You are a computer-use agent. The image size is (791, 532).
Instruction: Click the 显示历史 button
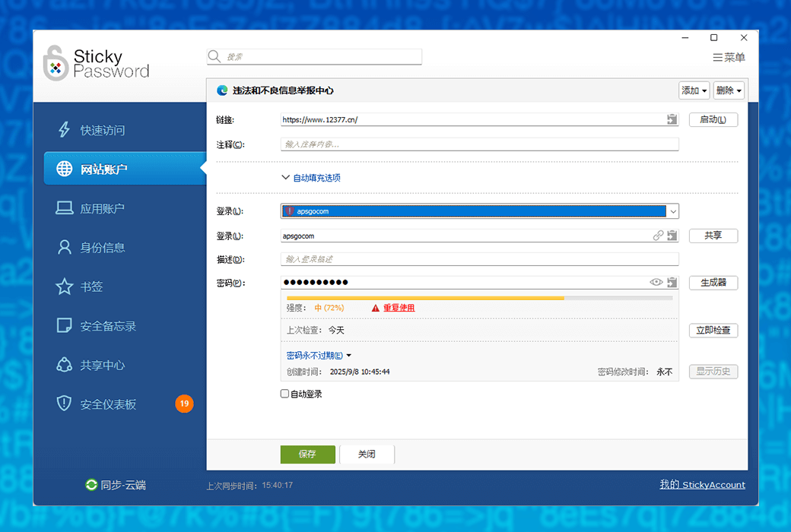tap(713, 372)
